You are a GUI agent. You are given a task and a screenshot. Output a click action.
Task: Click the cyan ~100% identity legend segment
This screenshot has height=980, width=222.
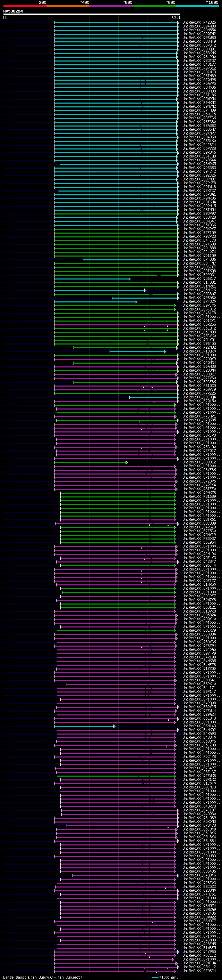[x=197, y=7]
